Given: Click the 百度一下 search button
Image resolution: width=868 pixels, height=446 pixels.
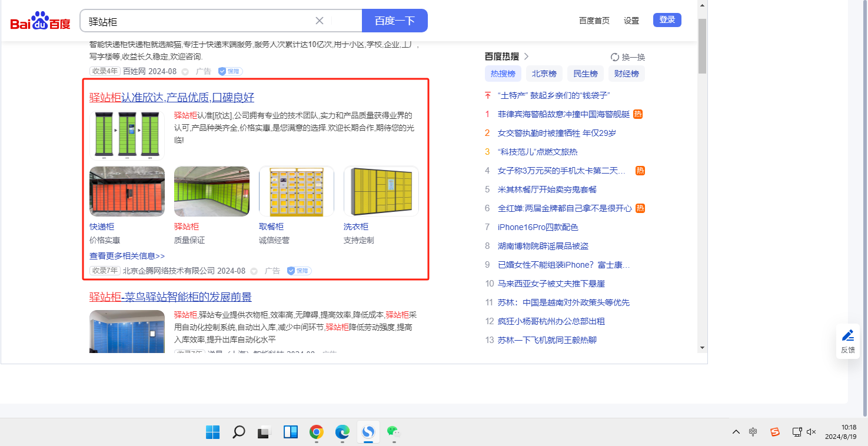Looking at the screenshot, I should (395, 21).
